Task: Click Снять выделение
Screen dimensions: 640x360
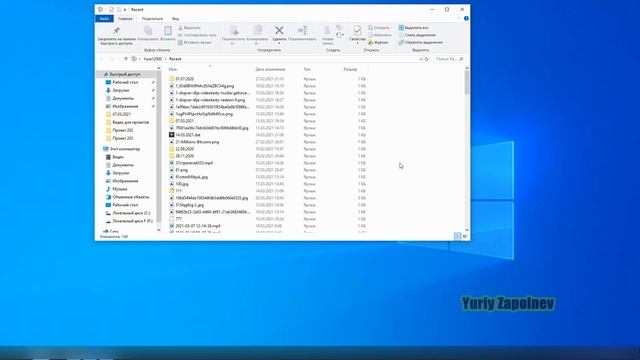Action: coord(417,35)
